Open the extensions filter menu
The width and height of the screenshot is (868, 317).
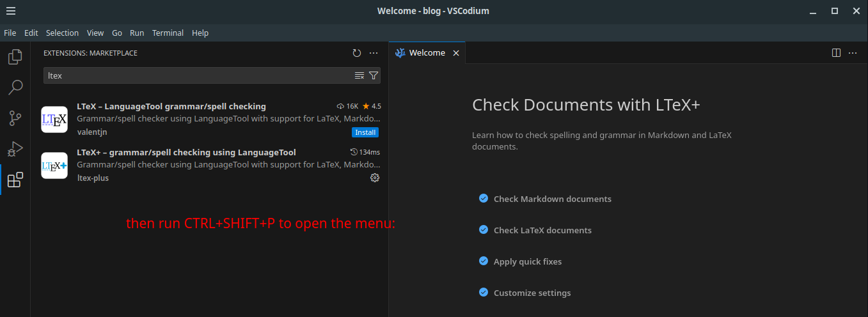[x=374, y=75]
